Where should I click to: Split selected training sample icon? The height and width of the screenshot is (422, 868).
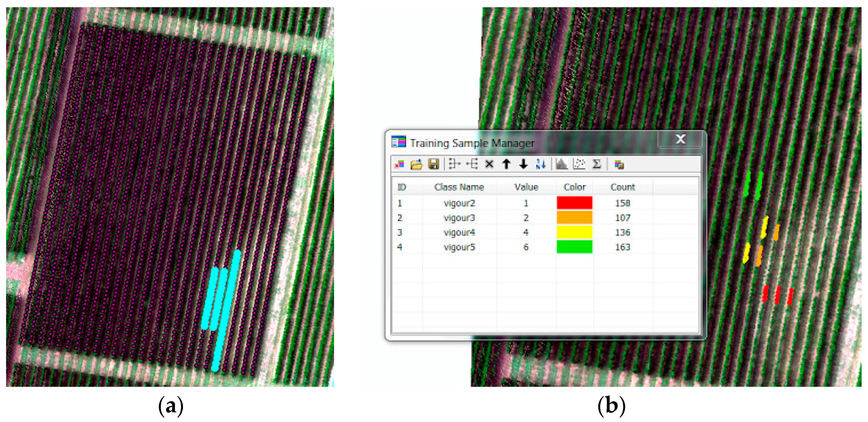click(x=472, y=164)
